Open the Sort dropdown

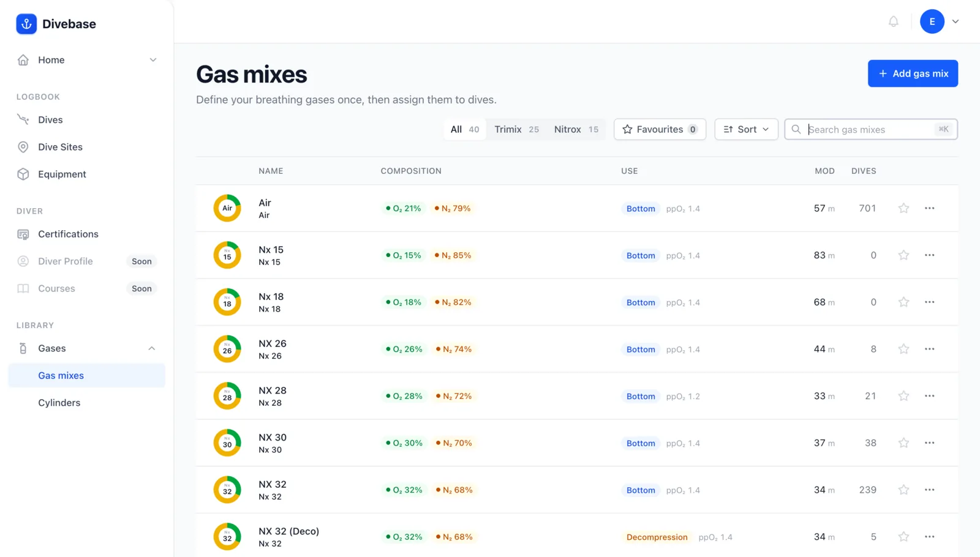click(746, 129)
